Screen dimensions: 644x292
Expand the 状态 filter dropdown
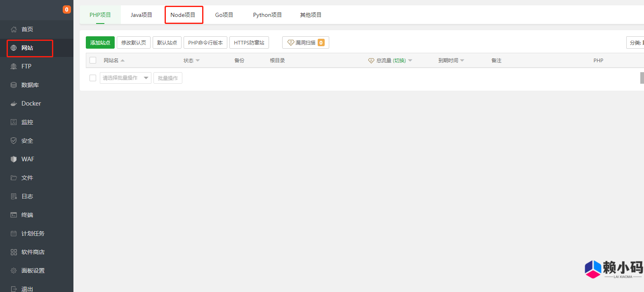pos(191,60)
